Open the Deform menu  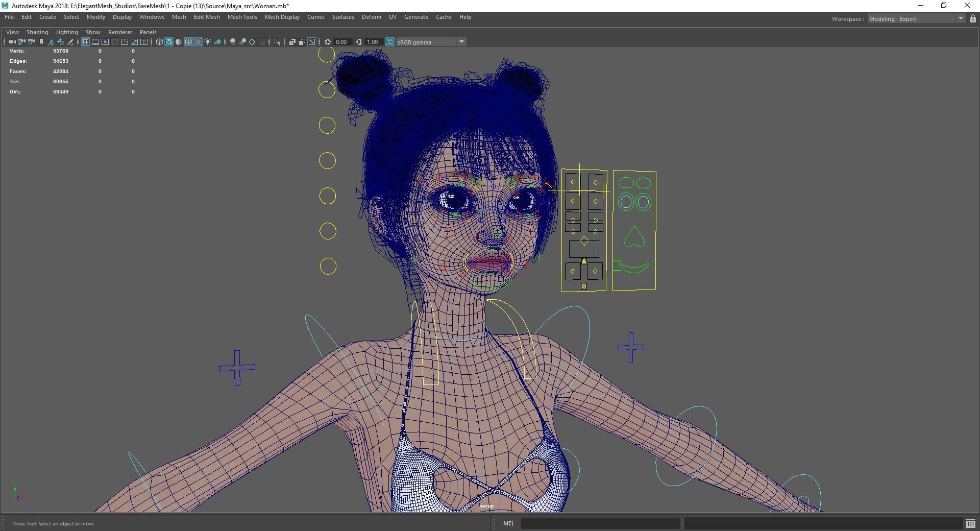(372, 17)
